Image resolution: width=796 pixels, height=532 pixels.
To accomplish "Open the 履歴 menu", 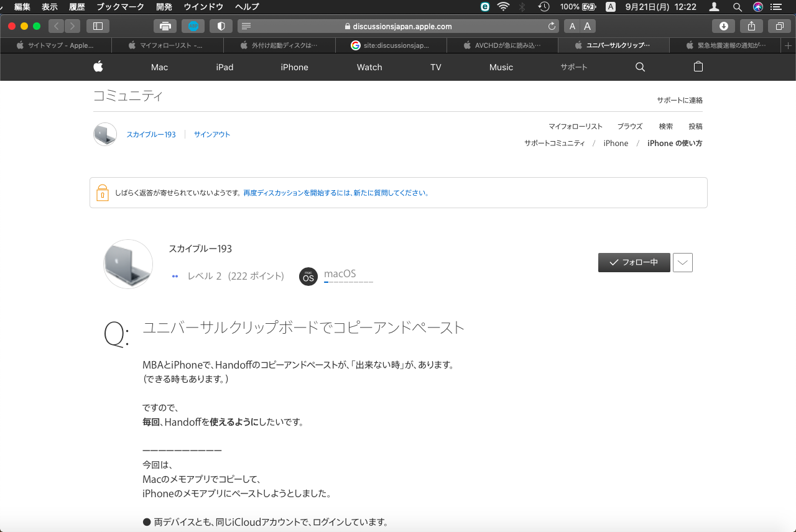I will tap(77, 7).
